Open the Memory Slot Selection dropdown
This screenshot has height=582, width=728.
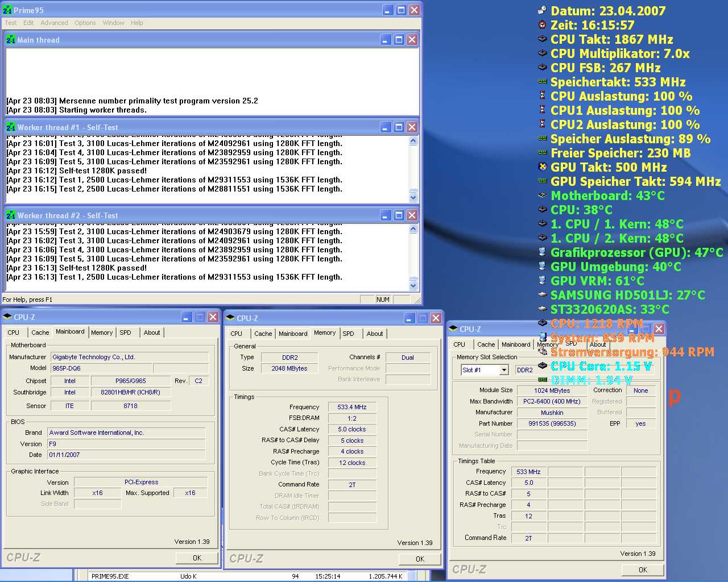pos(504,370)
